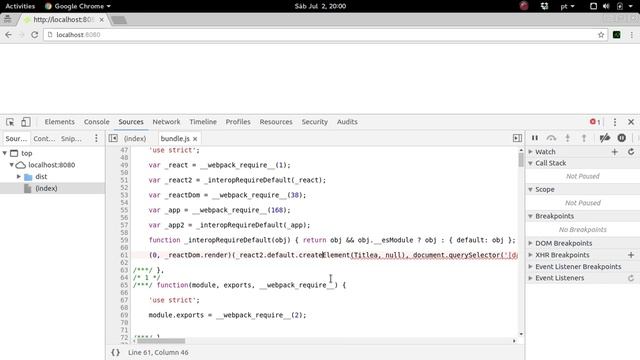Step out of current function
Screen dimensions: 640x360
tap(584, 138)
